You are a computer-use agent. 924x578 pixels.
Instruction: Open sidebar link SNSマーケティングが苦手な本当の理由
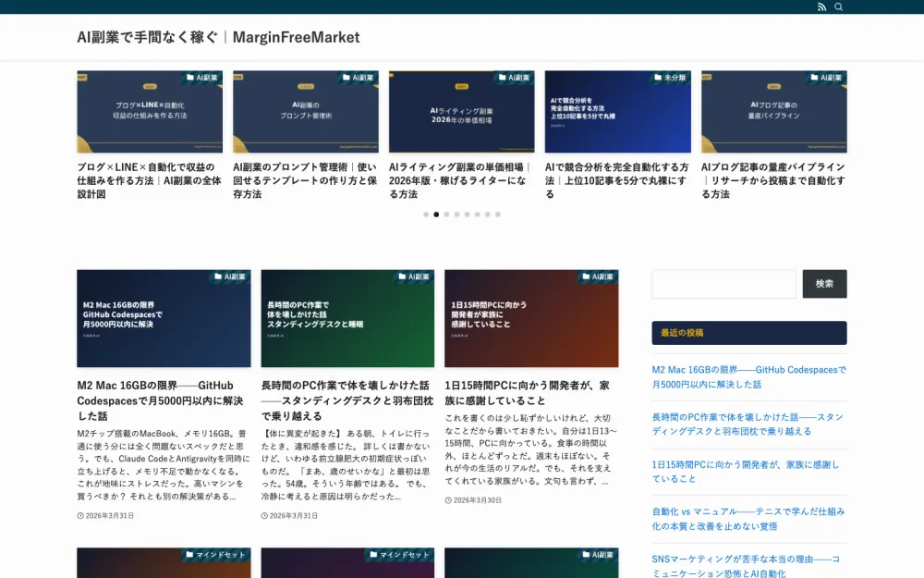(746, 566)
